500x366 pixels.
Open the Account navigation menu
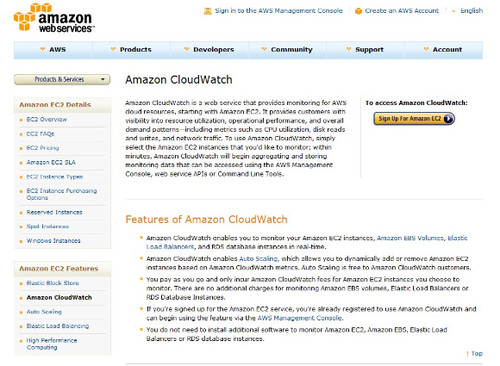tap(443, 49)
